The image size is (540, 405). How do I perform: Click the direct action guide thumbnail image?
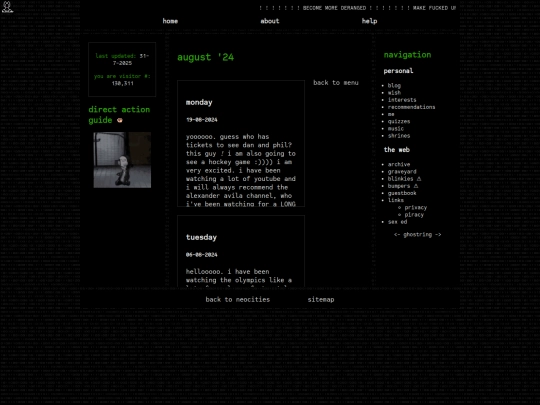coord(122,160)
